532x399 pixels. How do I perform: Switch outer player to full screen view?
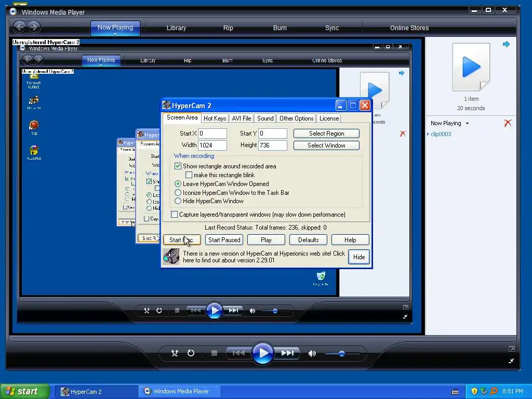[x=512, y=349]
